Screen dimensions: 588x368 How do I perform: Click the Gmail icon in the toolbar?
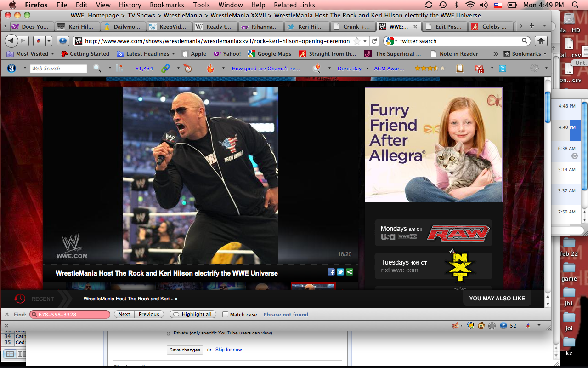pyautogui.click(x=480, y=69)
